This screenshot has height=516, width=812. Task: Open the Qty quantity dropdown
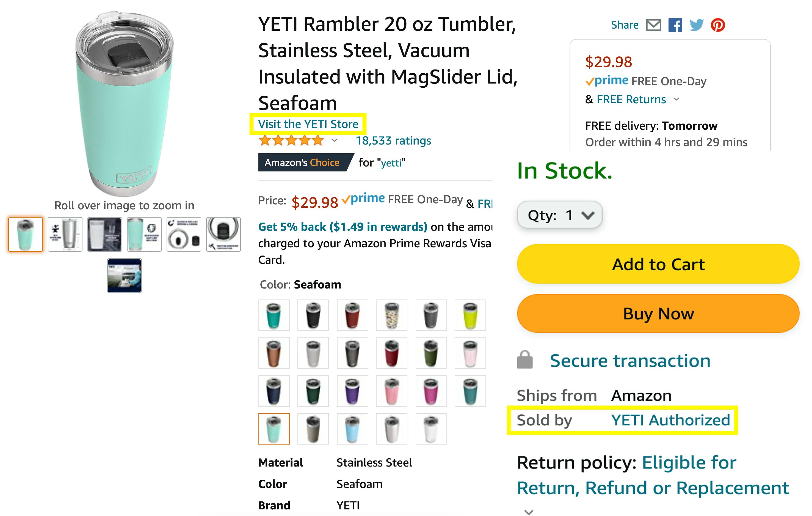(x=560, y=215)
